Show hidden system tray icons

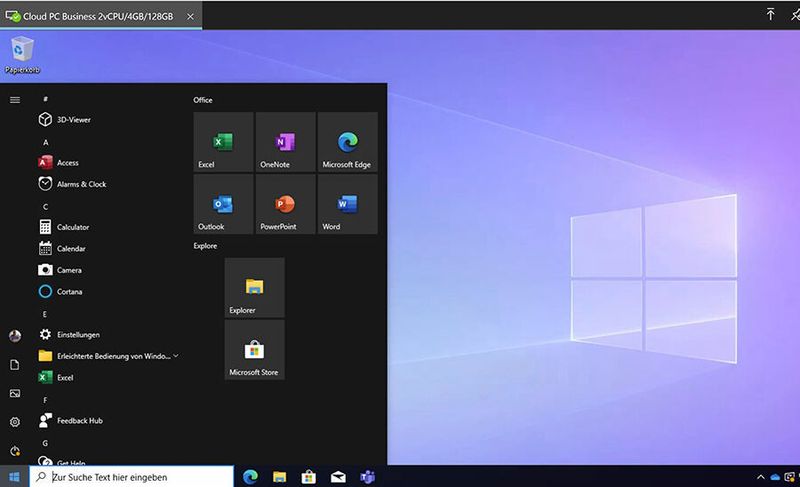click(x=761, y=477)
